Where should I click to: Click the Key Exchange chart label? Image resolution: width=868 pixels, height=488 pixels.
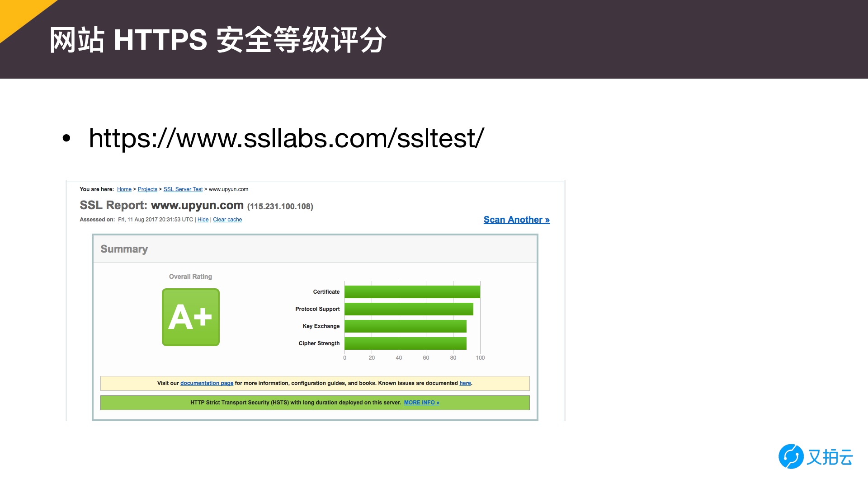[321, 326]
